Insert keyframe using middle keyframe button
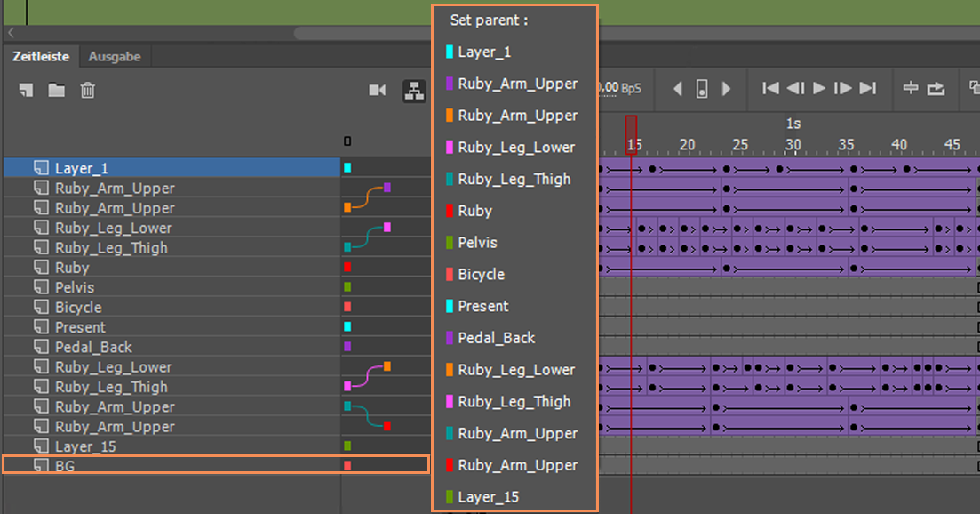Viewport: 980px width, 514px height. [x=702, y=89]
